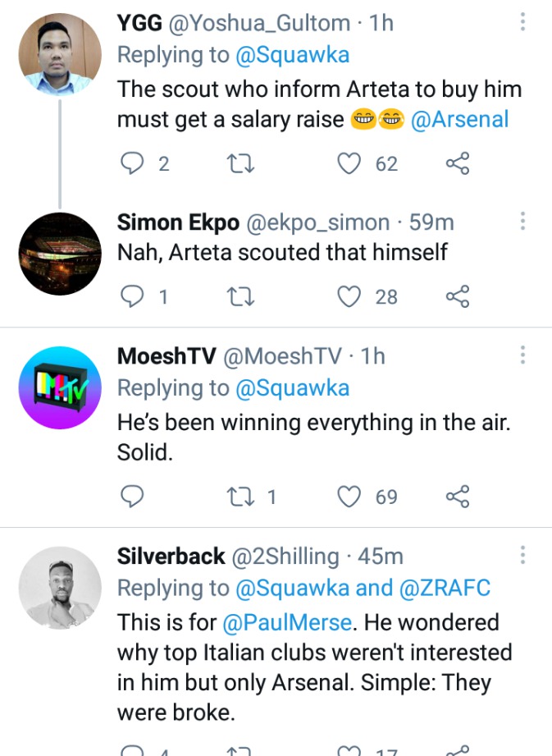This screenshot has width=552, height=756.
Task: Open the @PaulMerse mention in Silverback's tweet
Action: point(287,622)
